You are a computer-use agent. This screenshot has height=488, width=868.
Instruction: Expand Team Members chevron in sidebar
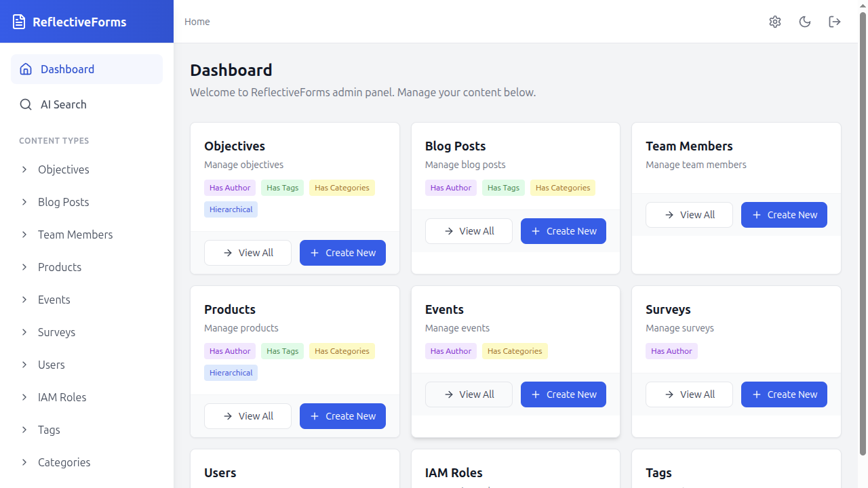click(x=24, y=235)
